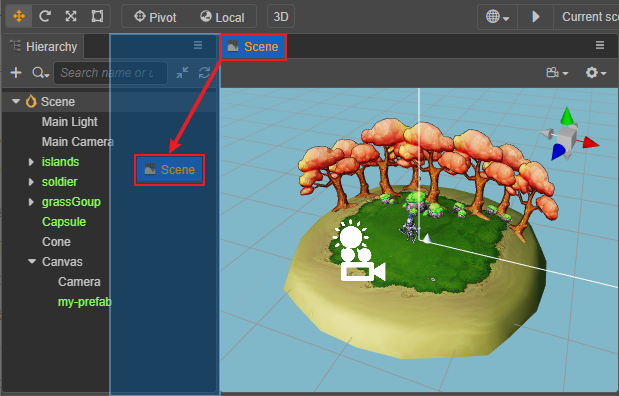
Task: Toggle the Local coordinate mode
Action: click(222, 17)
